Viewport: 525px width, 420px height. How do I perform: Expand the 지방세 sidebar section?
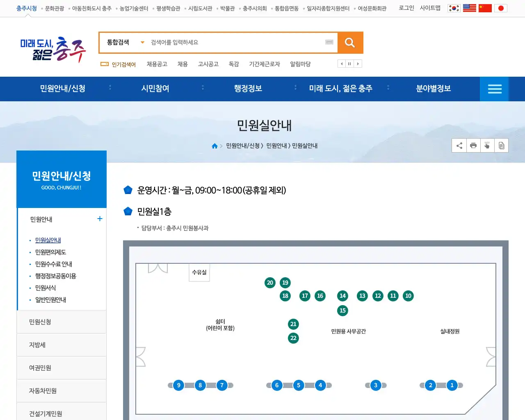pos(62,345)
